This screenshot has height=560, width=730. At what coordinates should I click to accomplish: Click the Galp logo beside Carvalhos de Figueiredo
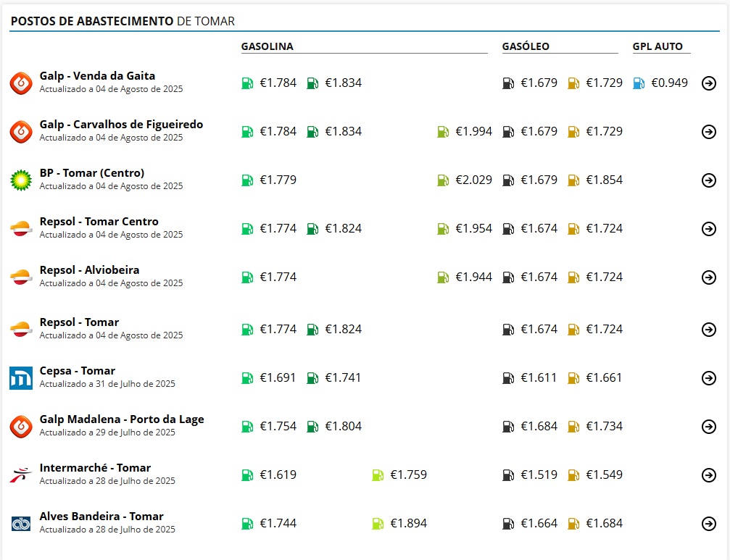coord(21,132)
